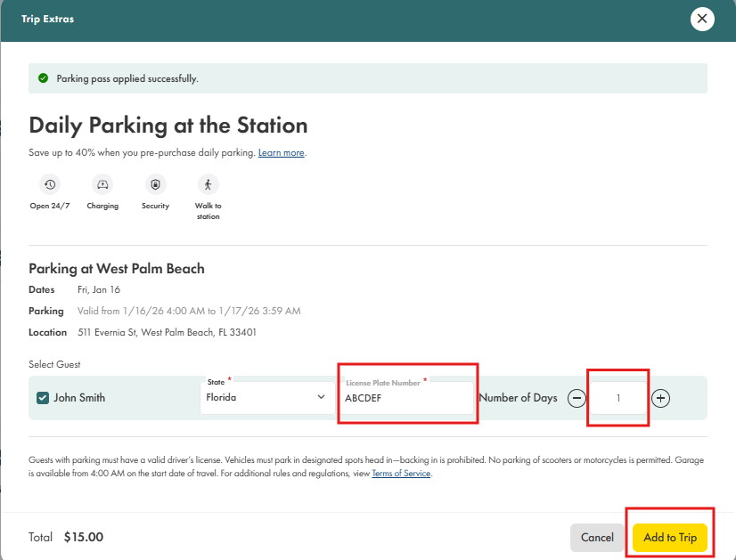736x560 pixels.
Task: Open the Learn more link
Action: coord(282,152)
